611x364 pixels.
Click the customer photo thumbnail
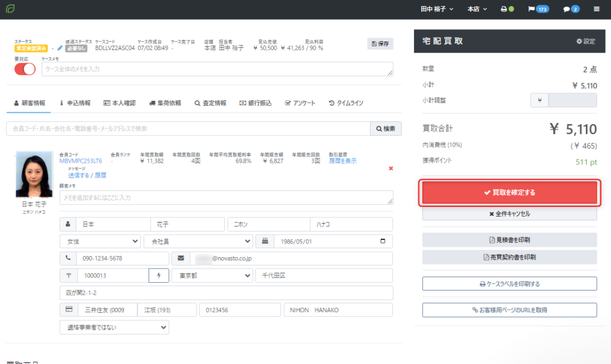pos(34,174)
